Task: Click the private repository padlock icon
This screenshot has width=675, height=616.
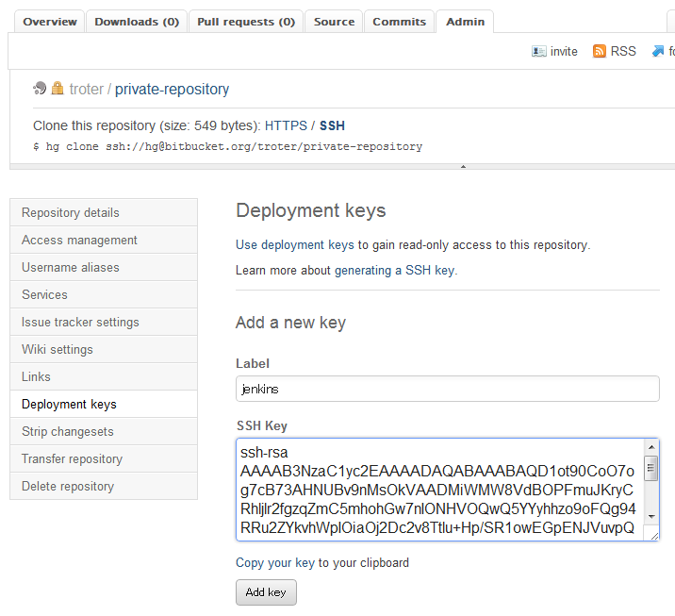Action: pos(58,89)
